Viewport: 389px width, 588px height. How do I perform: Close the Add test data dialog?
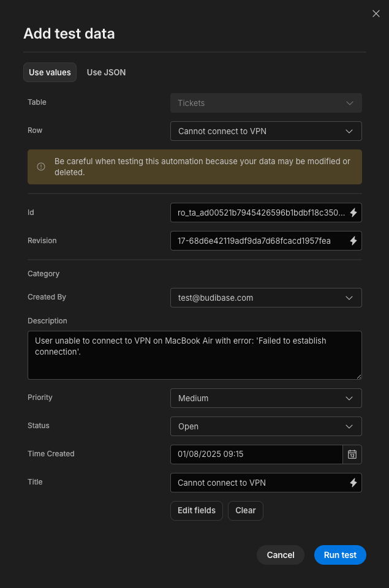coord(376,14)
